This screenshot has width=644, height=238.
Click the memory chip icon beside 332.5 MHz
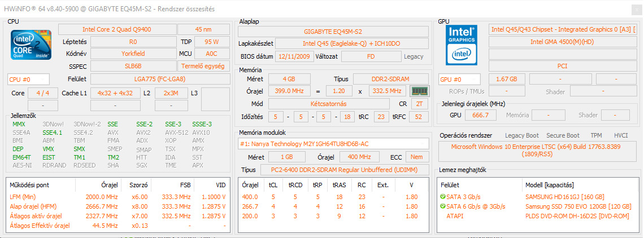pos(420,91)
